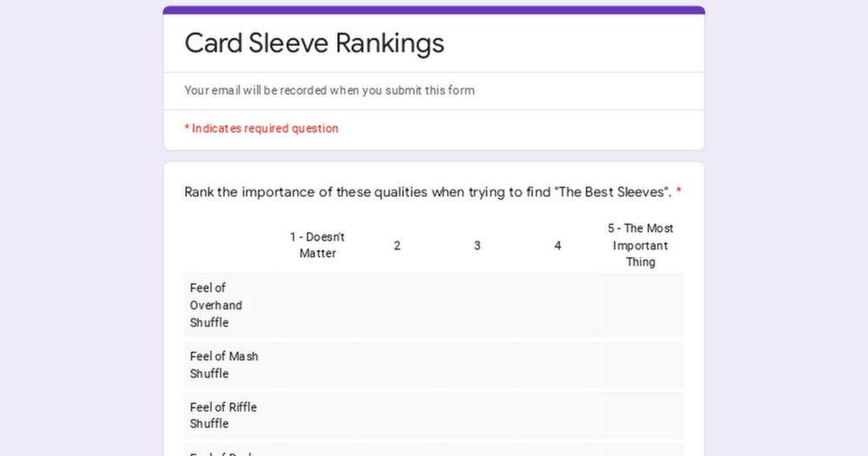
Task: Click the question text about Best Sleeves
Action: click(427, 192)
